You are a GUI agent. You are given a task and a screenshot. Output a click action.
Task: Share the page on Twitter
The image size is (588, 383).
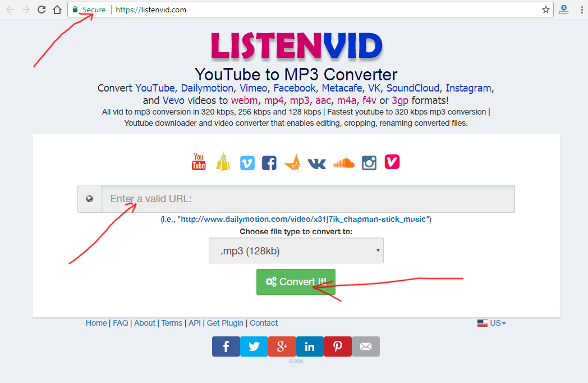[254, 346]
